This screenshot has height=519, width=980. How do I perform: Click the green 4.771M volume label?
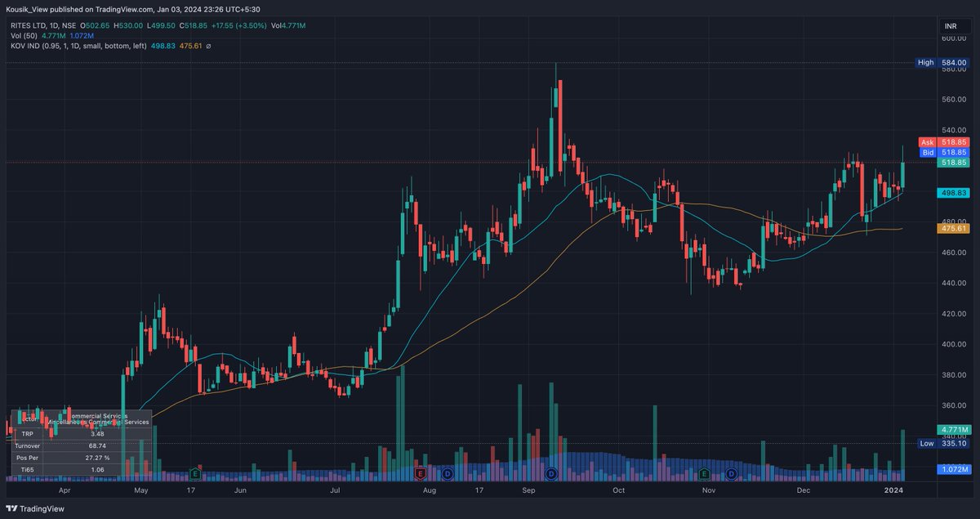click(x=954, y=429)
